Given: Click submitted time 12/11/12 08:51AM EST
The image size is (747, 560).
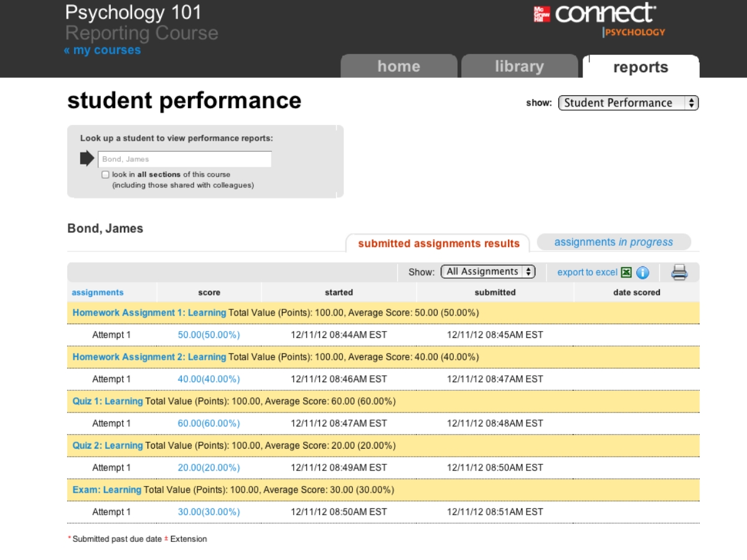Looking at the screenshot, I should pyautogui.click(x=495, y=511).
